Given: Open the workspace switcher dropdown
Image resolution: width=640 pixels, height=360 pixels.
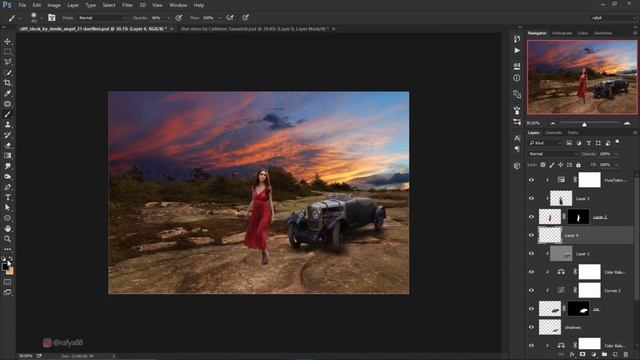Looking at the screenshot, I should pos(613,18).
